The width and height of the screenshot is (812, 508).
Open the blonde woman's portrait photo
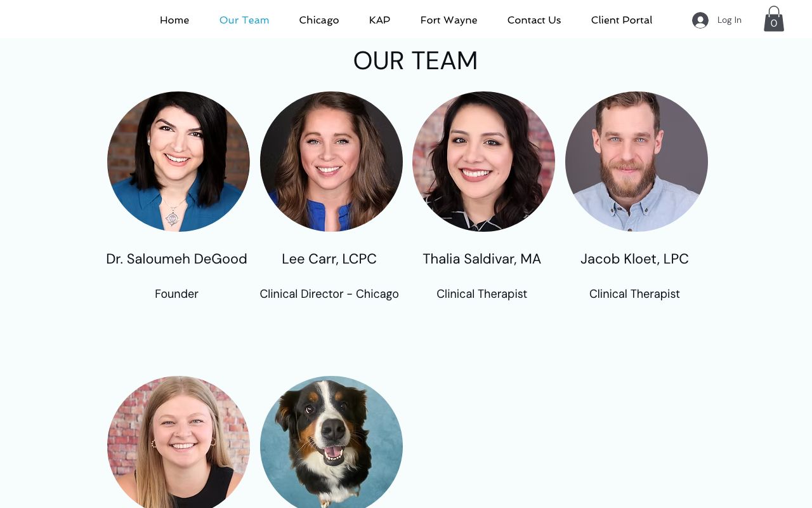point(178,442)
